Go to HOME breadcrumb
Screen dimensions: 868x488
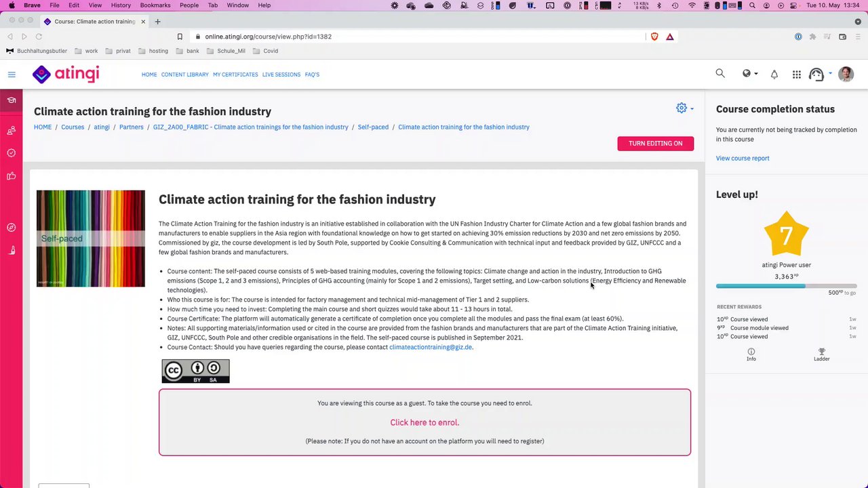[43, 127]
